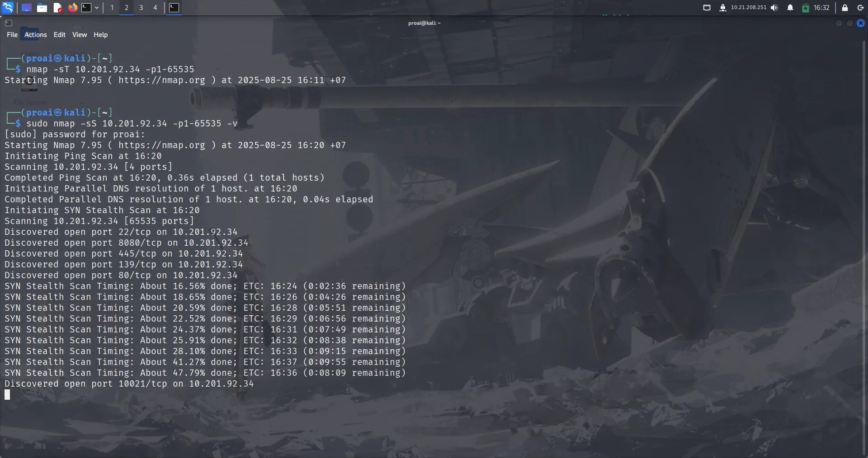Open the file manager icon
Viewport: 868px width, 458px height.
coord(42,8)
